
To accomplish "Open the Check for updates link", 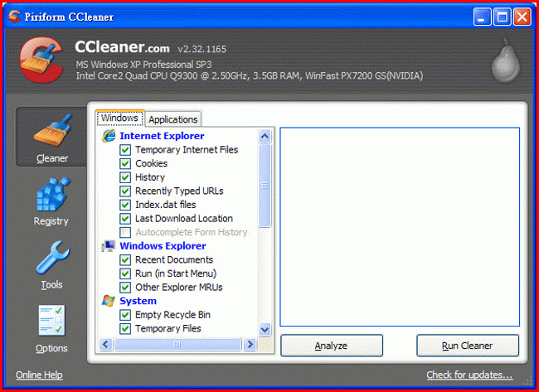I will 469,375.
